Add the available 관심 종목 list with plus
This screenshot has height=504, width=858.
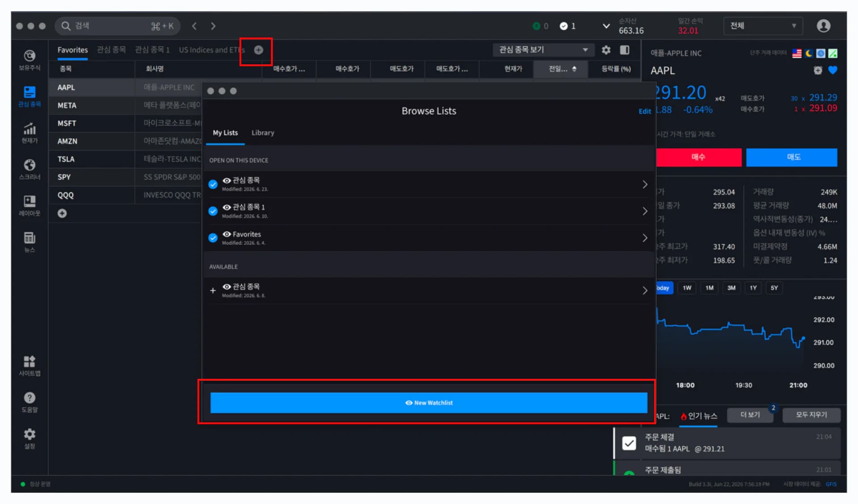click(213, 290)
